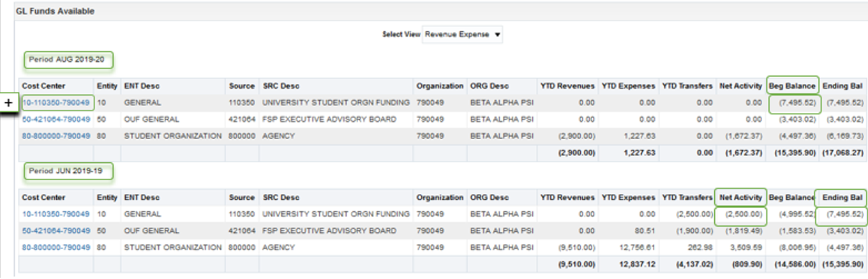Click the Period JUN 2019-19 label
This screenshot has width=868, height=279.
click(69, 171)
